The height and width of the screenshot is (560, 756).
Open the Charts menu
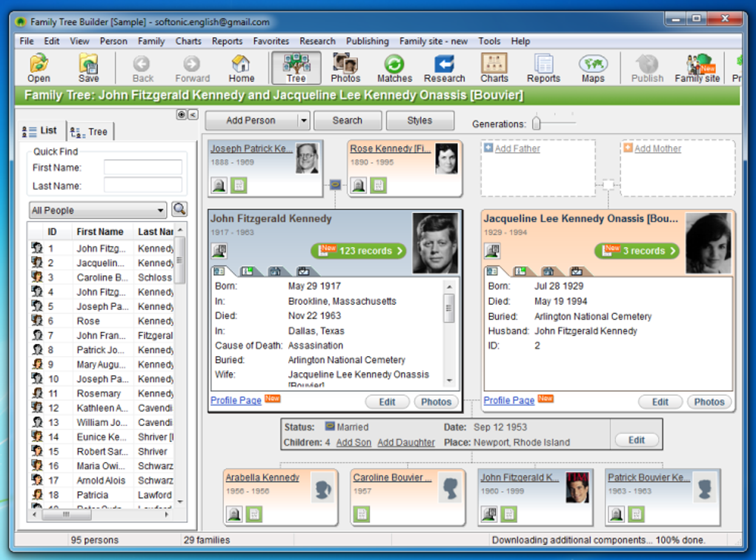point(188,42)
